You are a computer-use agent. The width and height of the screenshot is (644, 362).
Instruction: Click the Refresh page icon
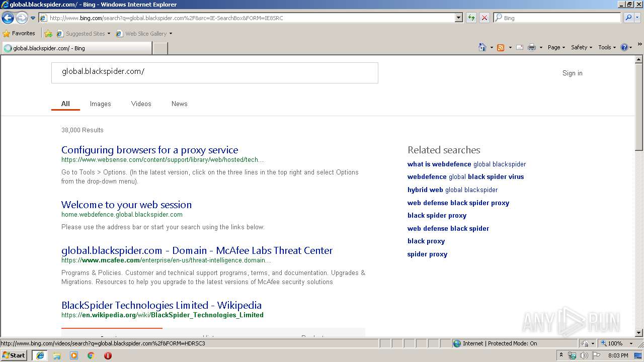(x=471, y=18)
